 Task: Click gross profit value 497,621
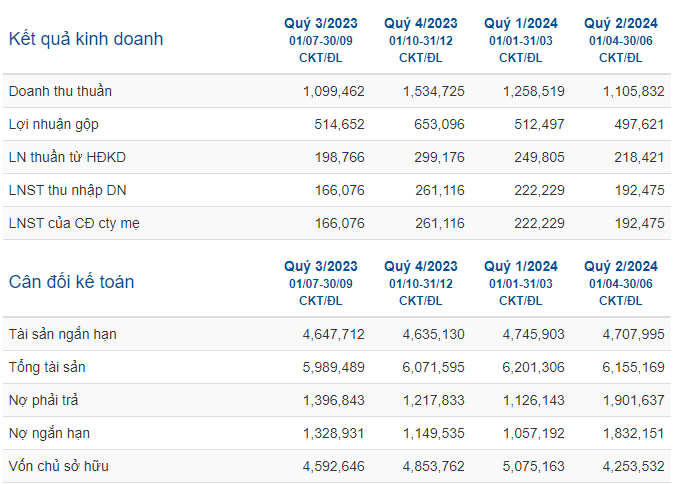(639, 124)
